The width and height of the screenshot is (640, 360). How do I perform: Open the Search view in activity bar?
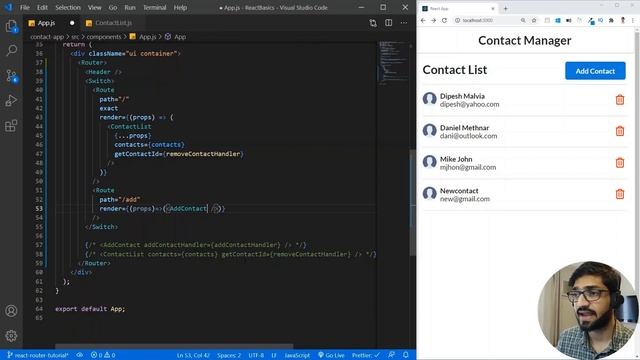[x=11, y=51]
